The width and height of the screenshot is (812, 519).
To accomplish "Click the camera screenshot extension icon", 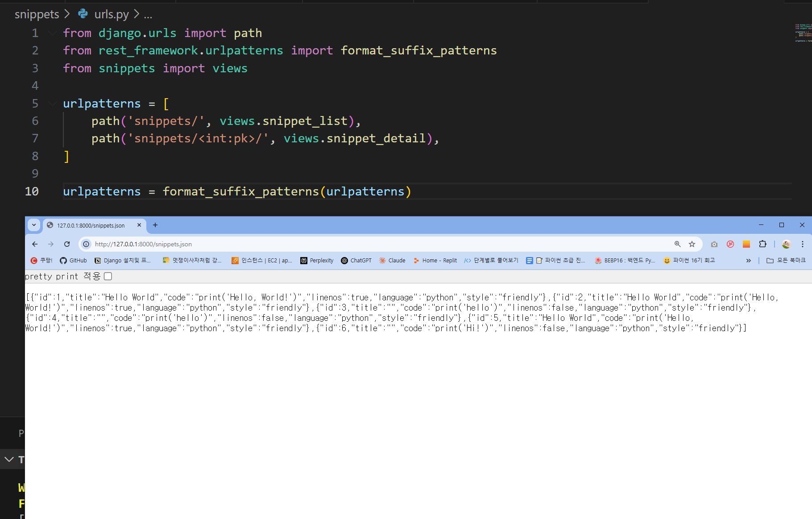I will (x=714, y=244).
